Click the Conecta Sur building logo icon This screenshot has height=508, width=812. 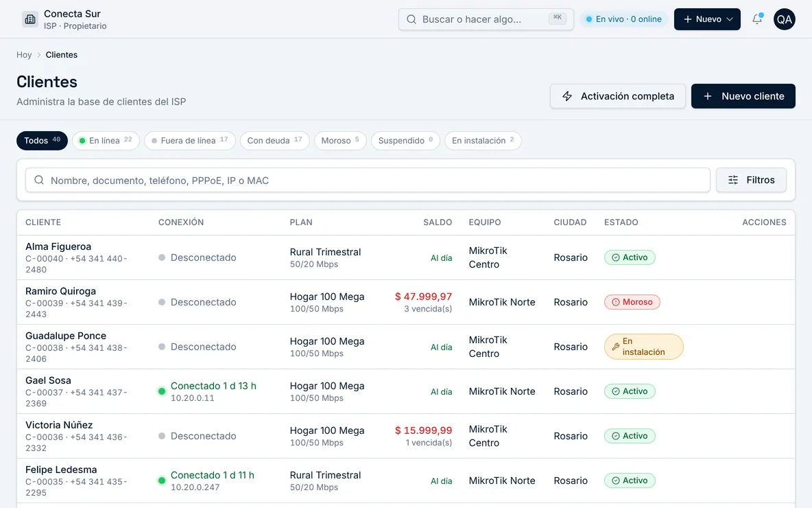pyautogui.click(x=30, y=19)
